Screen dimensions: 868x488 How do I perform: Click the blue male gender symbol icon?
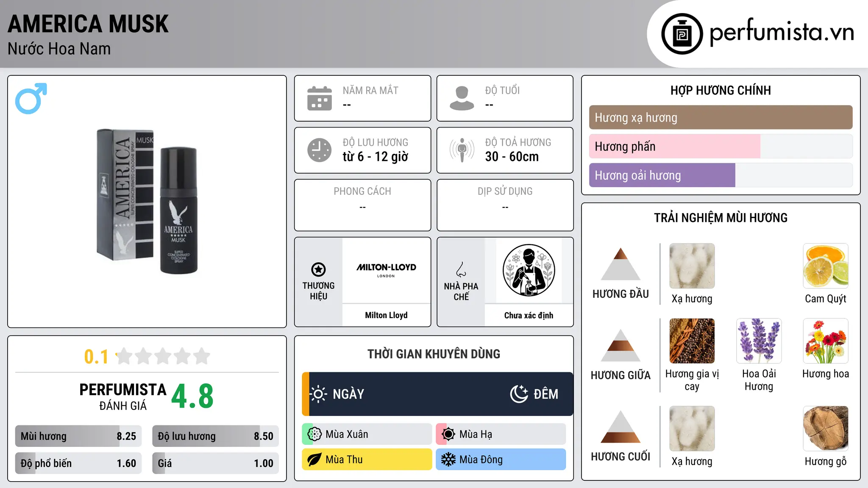point(31,98)
